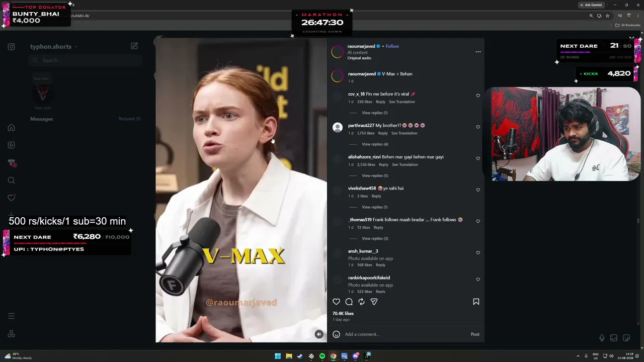Open the 1,753 likes on parthraut227's comment

tap(366, 133)
